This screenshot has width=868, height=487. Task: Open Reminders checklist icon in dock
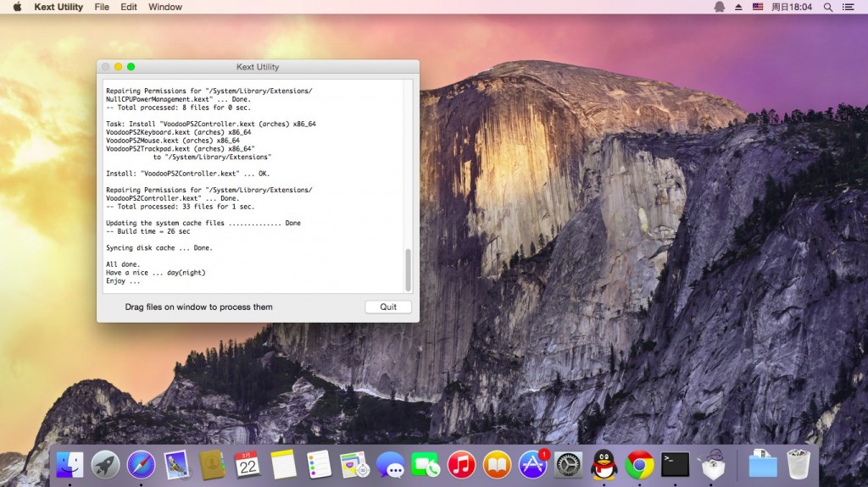(319, 465)
